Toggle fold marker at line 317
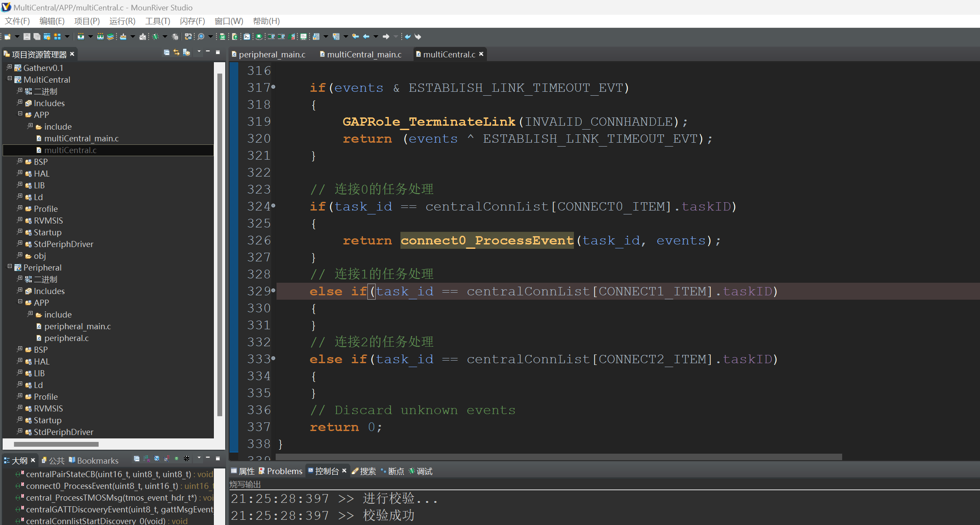The image size is (980, 525). tap(273, 87)
